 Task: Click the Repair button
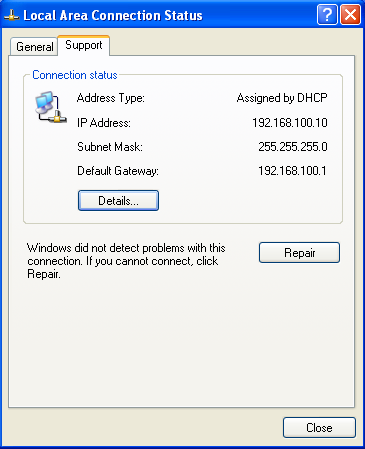(299, 253)
